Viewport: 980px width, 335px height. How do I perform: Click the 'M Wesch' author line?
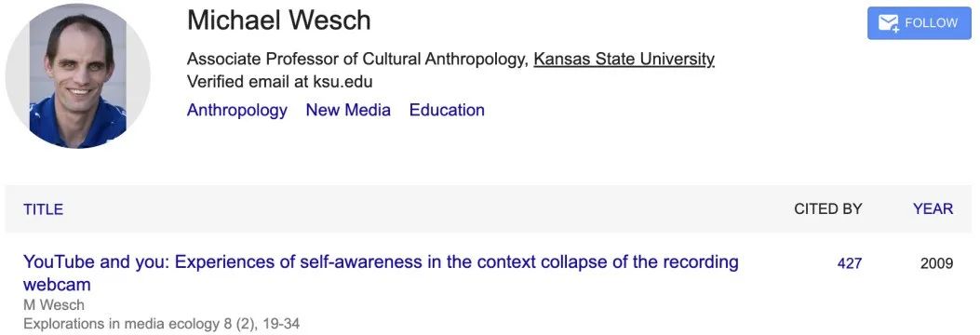click(x=54, y=305)
